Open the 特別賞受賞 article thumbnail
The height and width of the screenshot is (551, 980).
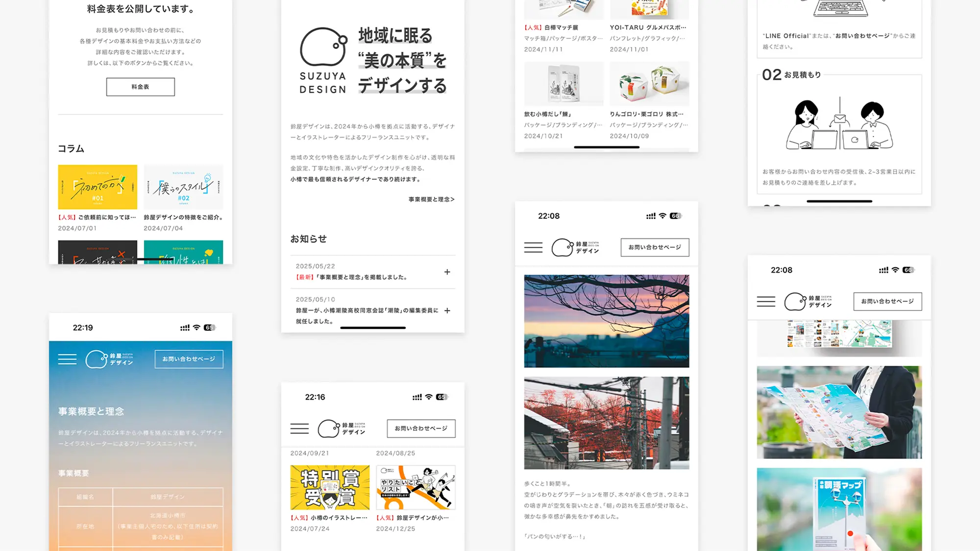pyautogui.click(x=329, y=486)
